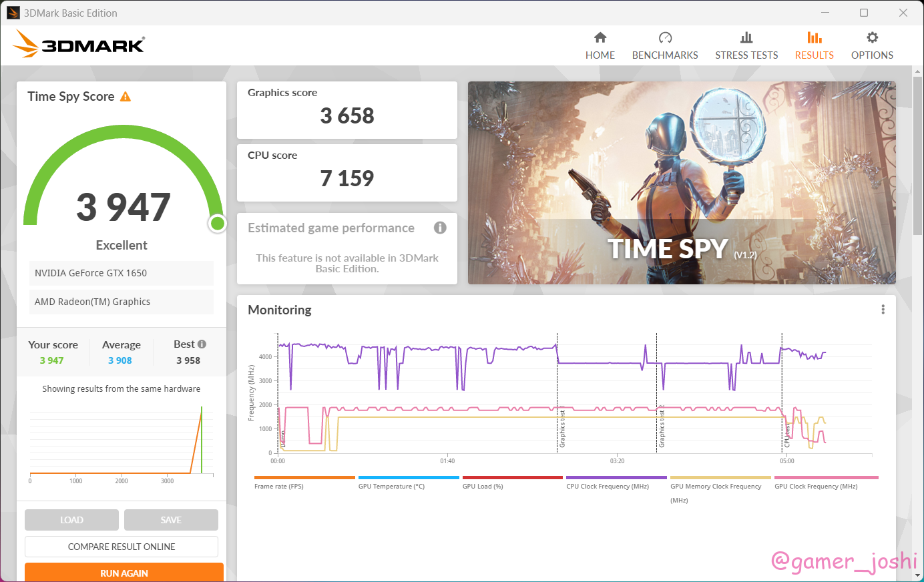
Task: Click Your score value 3 947
Action: [x=51, y=360]
